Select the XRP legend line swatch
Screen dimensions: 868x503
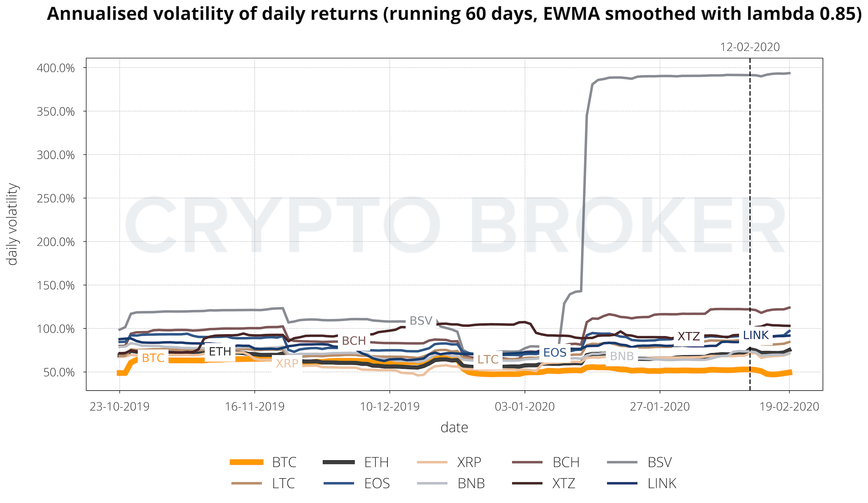coord(432,462)
